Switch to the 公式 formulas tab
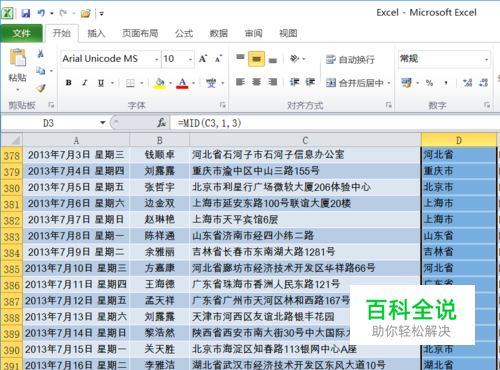This screenshot has height=370, width=500. pos(184,33)
